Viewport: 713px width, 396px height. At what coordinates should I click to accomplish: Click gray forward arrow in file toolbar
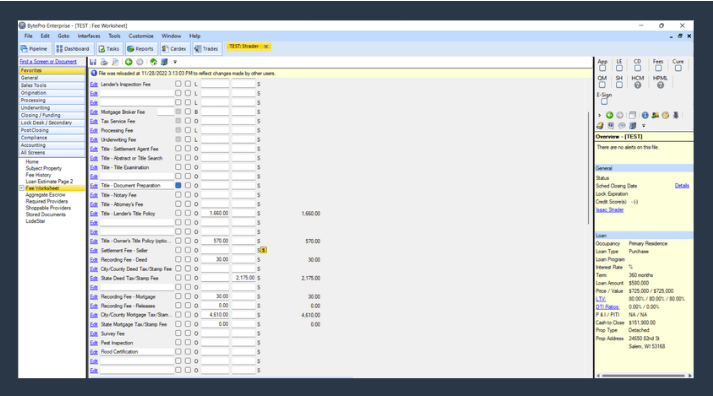140,62
